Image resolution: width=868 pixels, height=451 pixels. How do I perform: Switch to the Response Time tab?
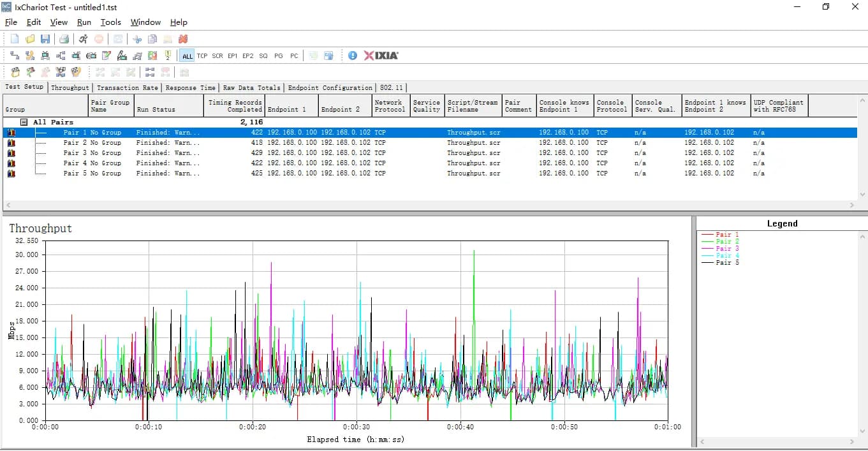click(191, 88)
